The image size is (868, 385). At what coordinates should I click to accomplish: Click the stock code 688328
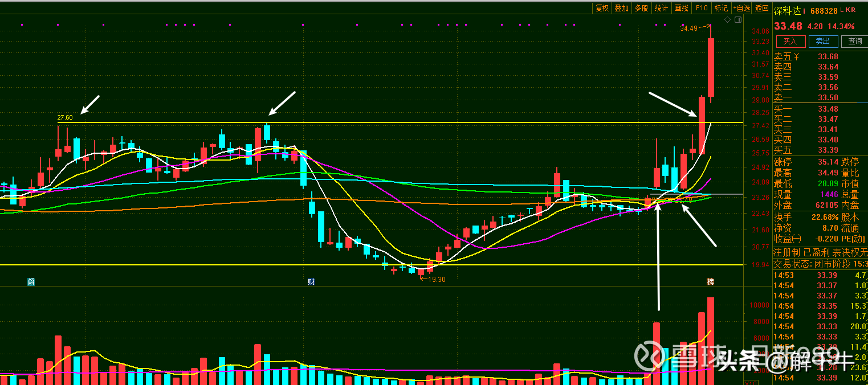point(824,10)
